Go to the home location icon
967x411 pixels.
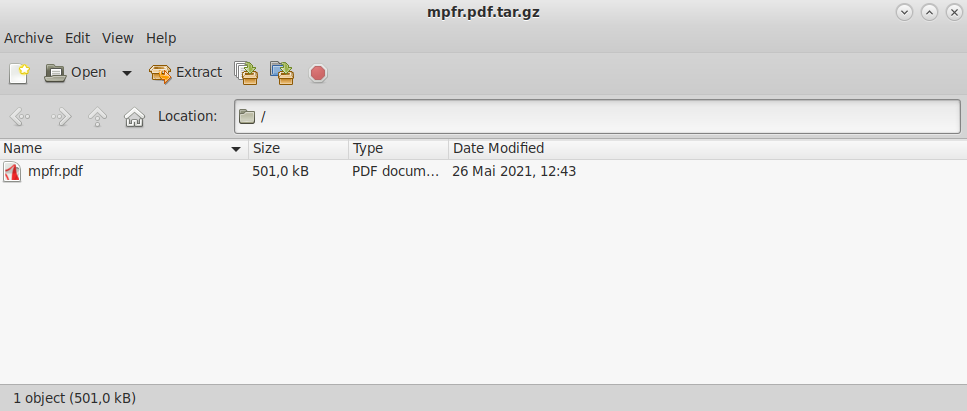(134, 117)
